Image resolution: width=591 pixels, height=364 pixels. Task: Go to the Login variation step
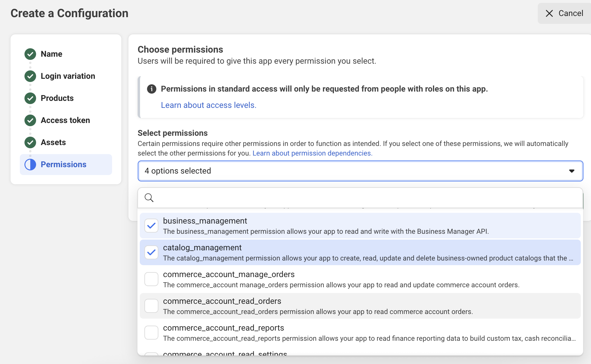(x=68, y=76)
